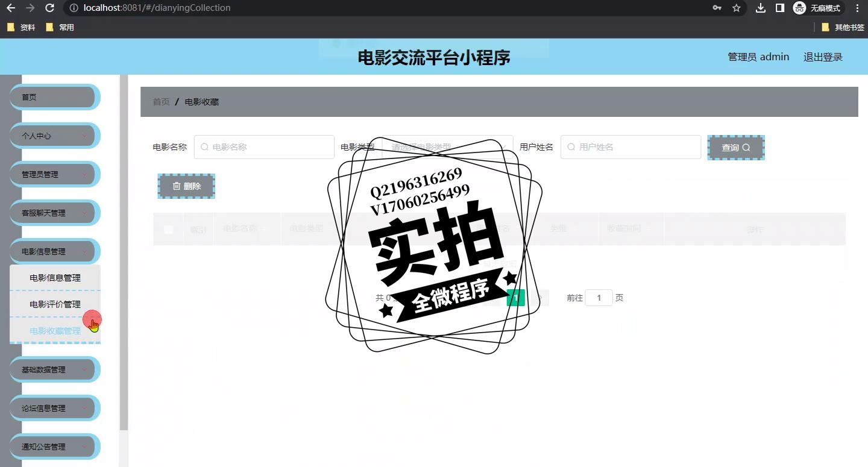
Task: Go to 首页 in the breadcrumb
Action: [x=161, y=102]
